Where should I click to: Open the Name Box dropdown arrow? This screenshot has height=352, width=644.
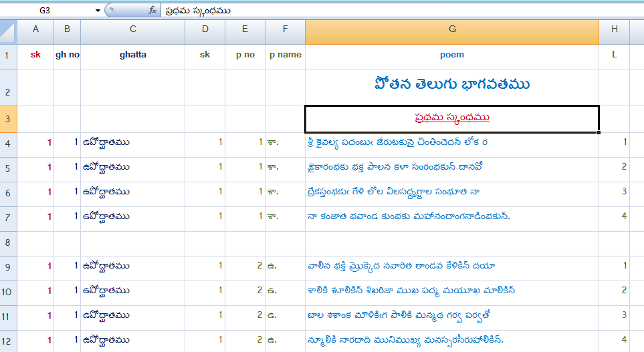coord(98,10)
